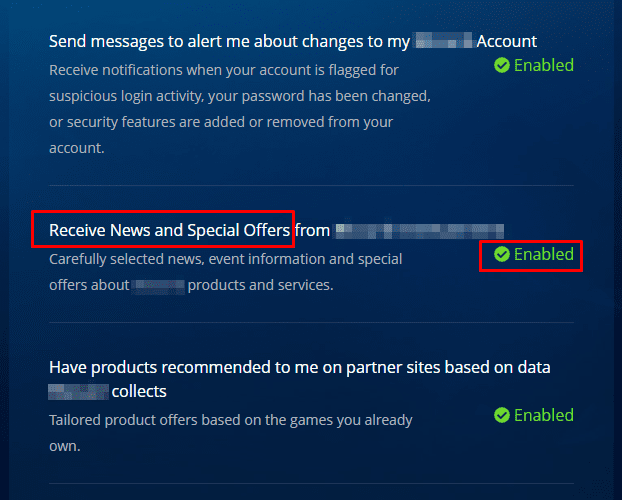Viewport: 622px width, 500px height.
Task: Toggle Enabled status for tailored product offers
Action: click(x=534, y=415)
